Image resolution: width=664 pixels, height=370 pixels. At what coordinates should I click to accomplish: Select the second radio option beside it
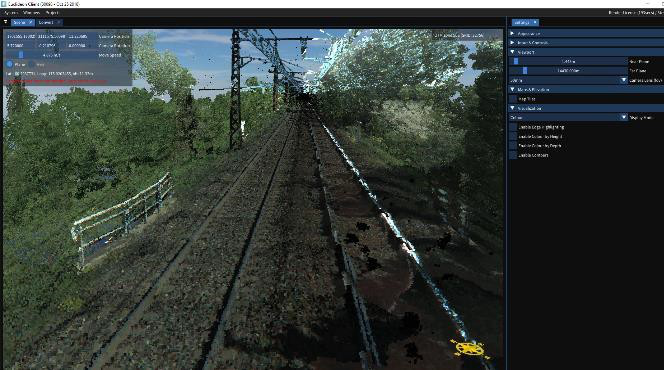pos(32,64)
